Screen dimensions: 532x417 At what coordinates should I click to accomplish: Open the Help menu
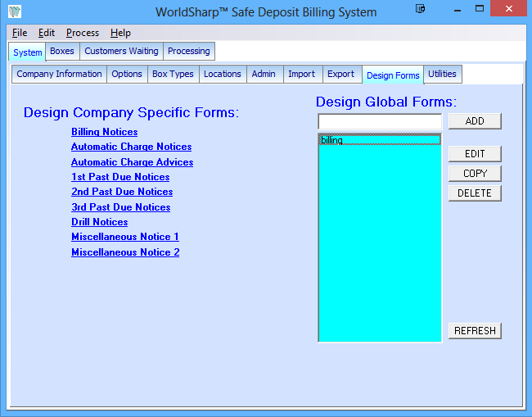tap(120, 33)
